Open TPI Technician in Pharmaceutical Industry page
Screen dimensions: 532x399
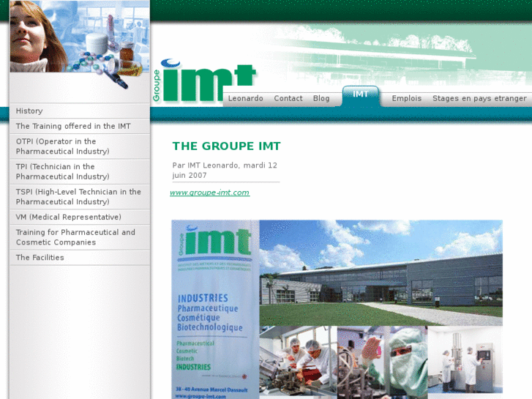[80, 171]
